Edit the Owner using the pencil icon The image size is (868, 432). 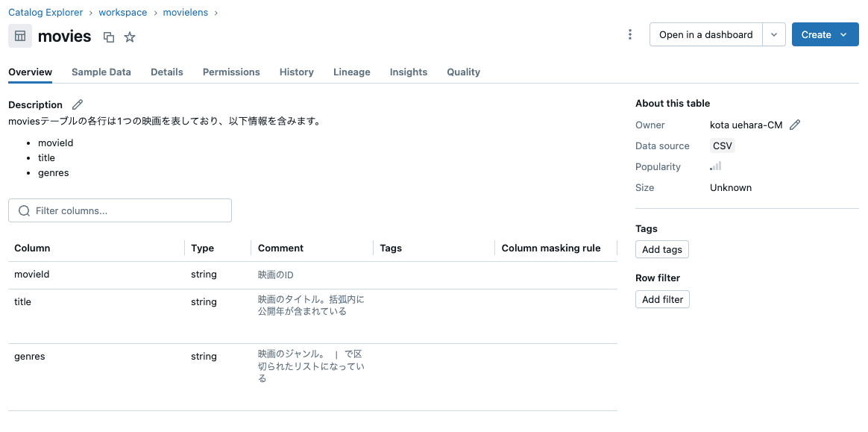795,125
